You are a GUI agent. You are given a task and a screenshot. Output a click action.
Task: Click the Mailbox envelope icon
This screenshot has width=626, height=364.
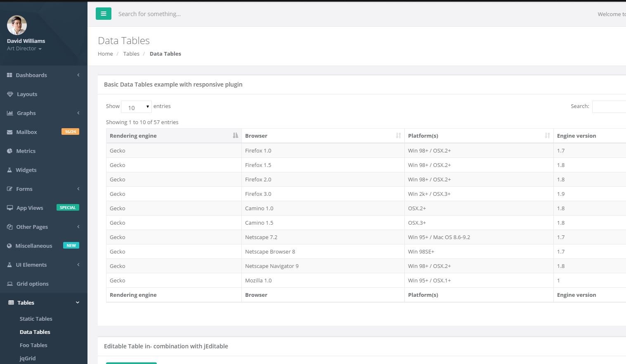[x=10, y=132]
